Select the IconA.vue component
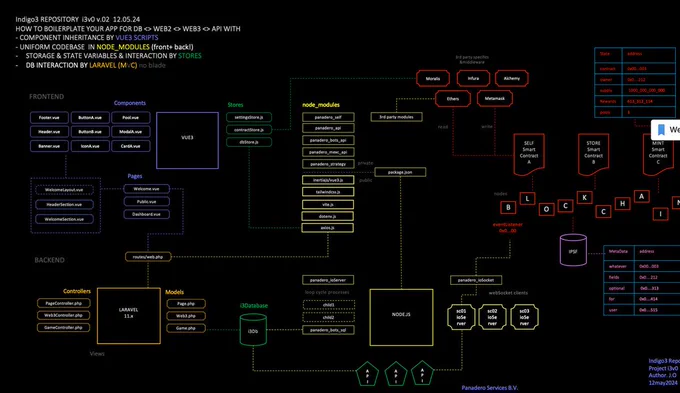The width and height of the screenshot is (680, 393). pyautogui.click(x=90, y=146)
